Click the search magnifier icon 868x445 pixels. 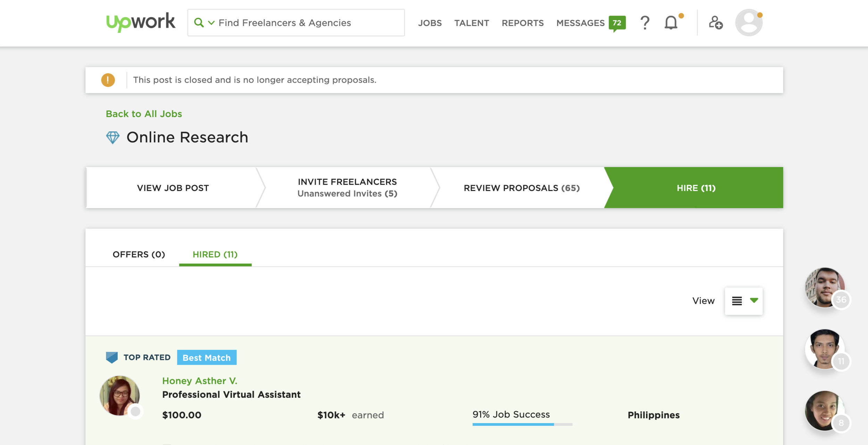[199, 23]
